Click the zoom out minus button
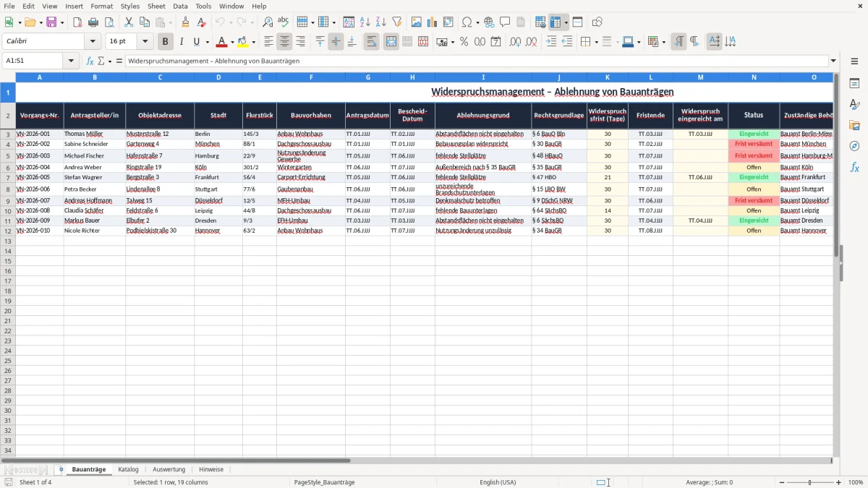Viewport: 868px width, 488px height. click(x=782, y=482)
